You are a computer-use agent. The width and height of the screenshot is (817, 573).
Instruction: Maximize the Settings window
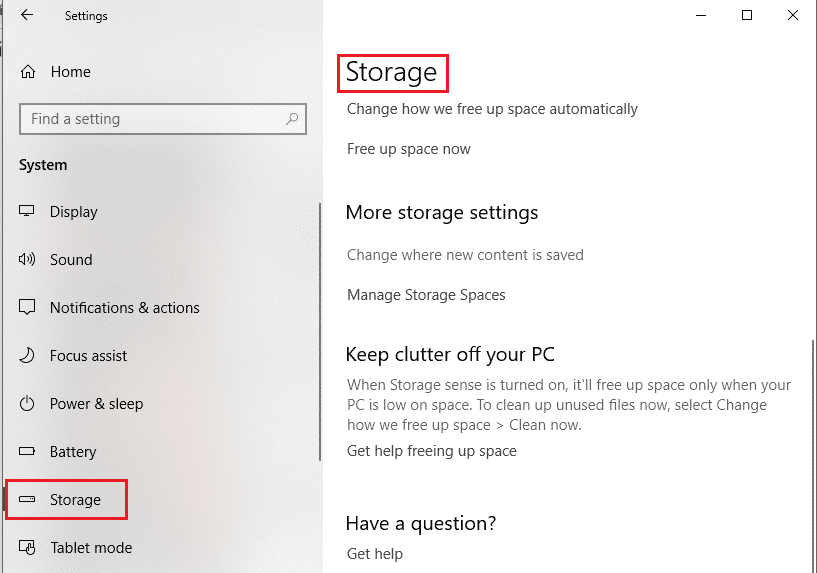(x=747, y=15)
